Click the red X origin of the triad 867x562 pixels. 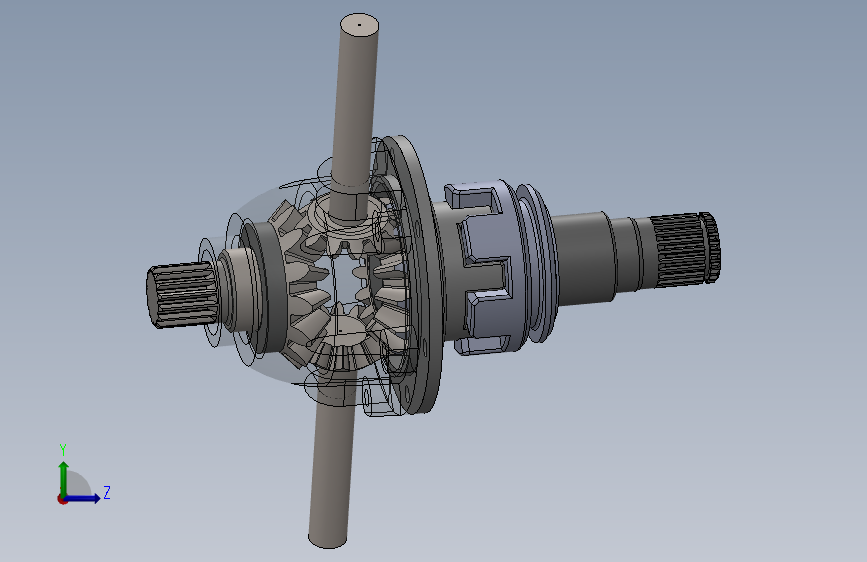(62, 499)
